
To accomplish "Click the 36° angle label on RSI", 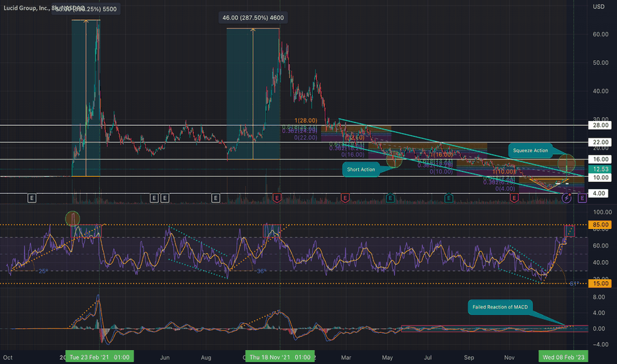I will (x=261, y=271).
